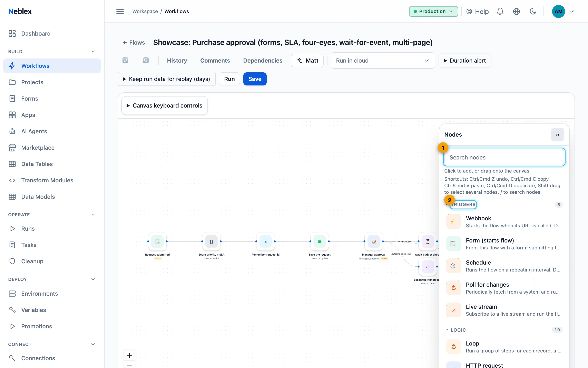Image resolution: width=588 pixels, height=368 pixels.
Task: Collapse the BUILD sidebar section
Action: tap(52, 52)
